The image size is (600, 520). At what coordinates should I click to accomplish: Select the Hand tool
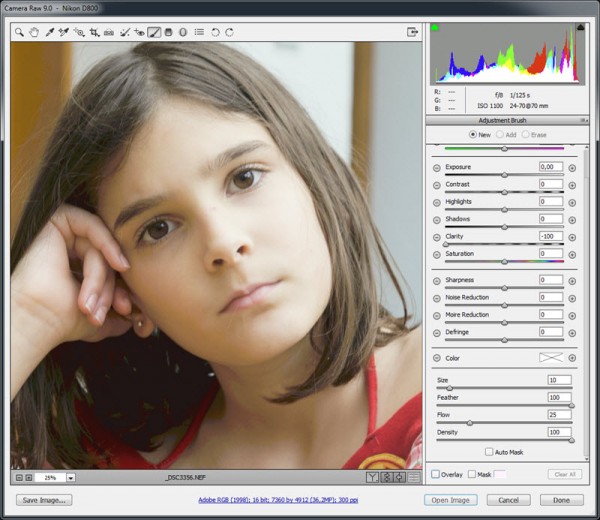tap(34, 33)
